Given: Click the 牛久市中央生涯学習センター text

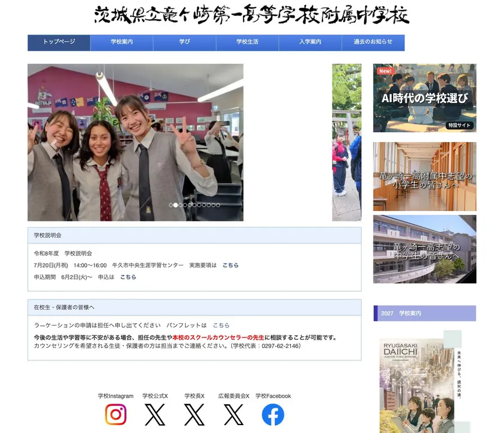Looking at the screenshot, I should pyautogui.click(x=148, y=265).
